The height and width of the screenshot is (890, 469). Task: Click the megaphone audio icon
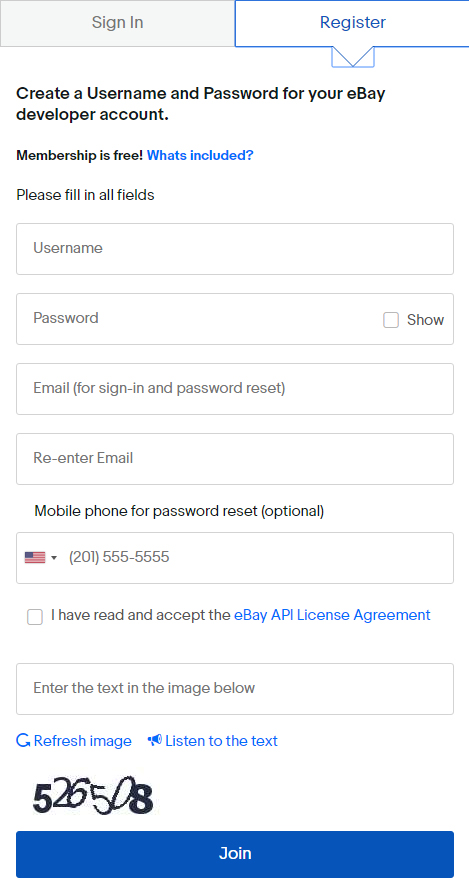pyautogui.click(x=154, y=740)
